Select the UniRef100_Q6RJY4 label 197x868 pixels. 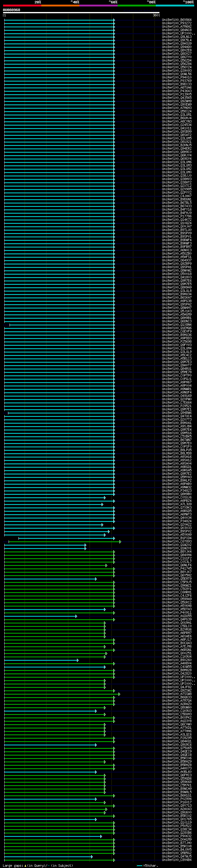click(x=177, y=155)
